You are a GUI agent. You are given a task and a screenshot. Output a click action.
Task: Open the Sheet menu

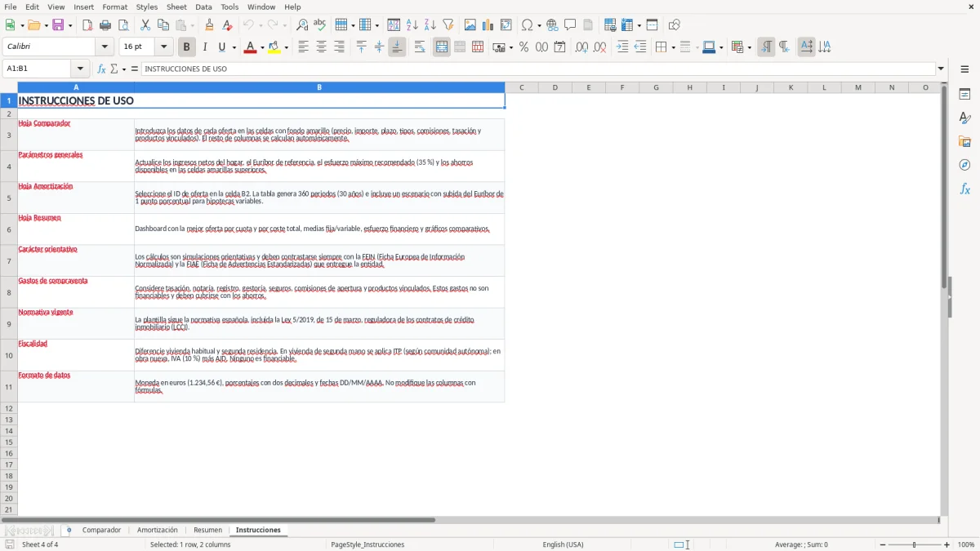pos(176,7)
